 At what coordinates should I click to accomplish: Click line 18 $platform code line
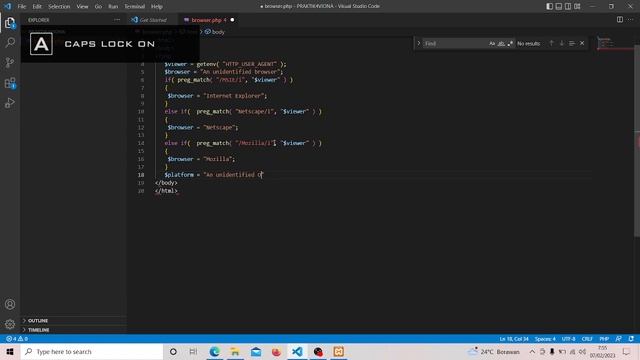point(213,175)
